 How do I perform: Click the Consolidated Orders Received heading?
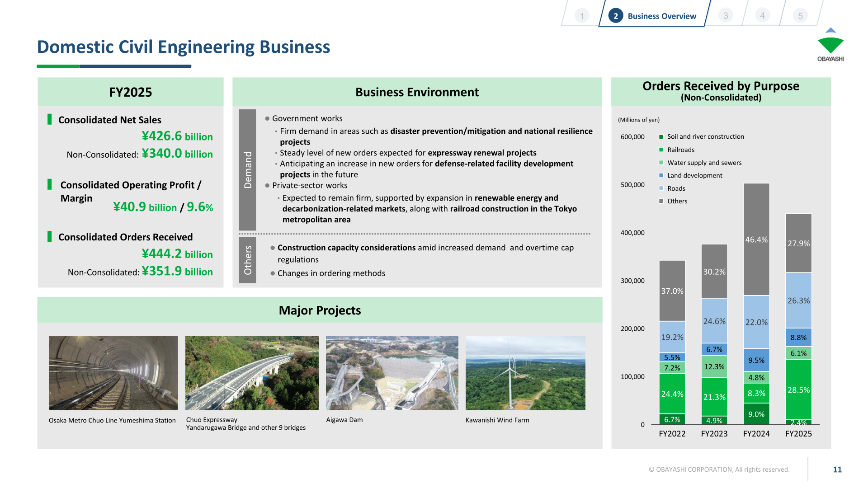(126, 237)
